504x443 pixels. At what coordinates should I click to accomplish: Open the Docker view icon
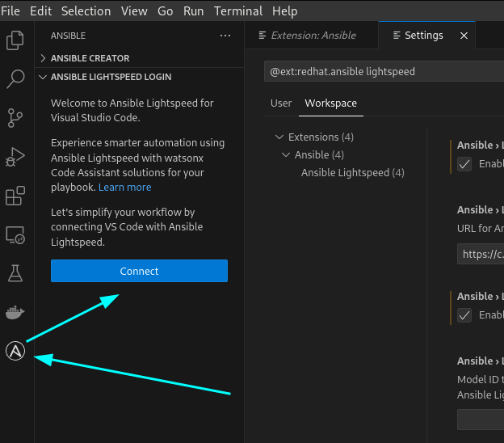pyautogui.click(x=15, y=312)
